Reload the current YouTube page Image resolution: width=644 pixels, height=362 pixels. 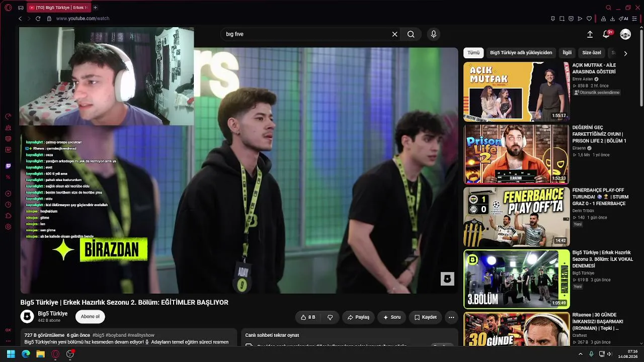(x=38, y=19)
